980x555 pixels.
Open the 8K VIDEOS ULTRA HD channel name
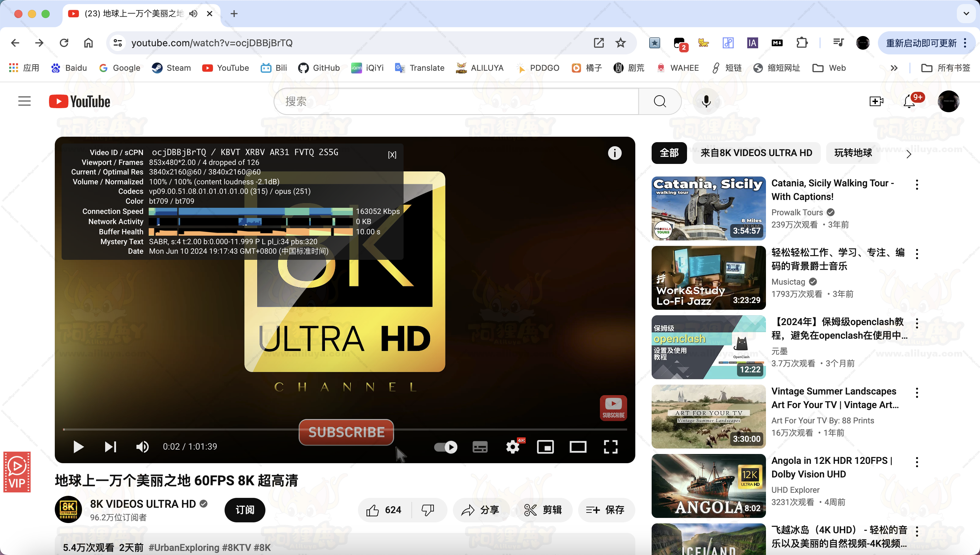point(143,504)
